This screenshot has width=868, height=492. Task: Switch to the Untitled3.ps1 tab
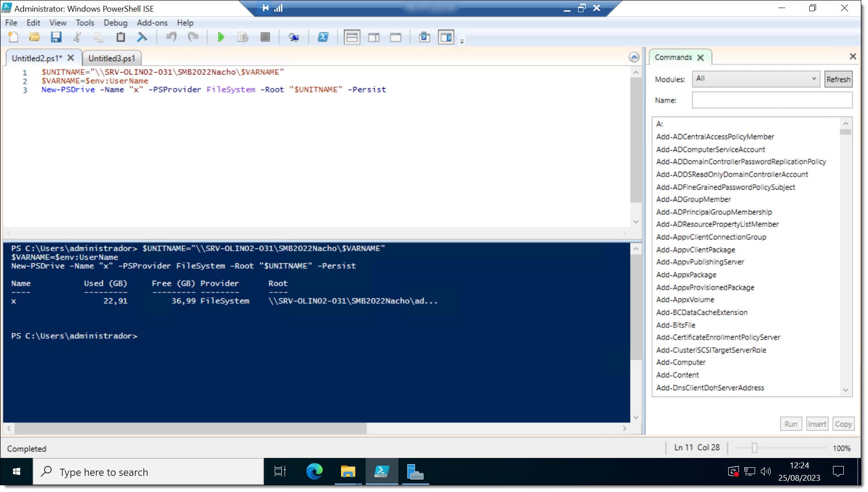click(112, 58)
